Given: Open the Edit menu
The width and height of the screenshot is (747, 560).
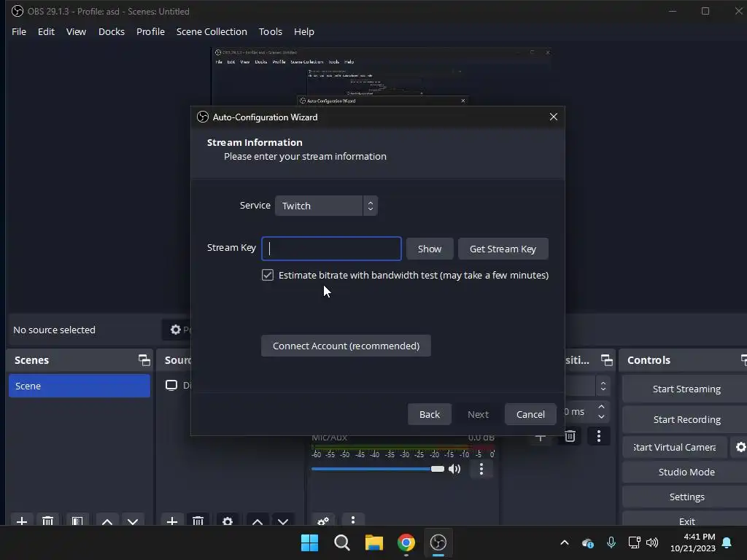Looking at the screenshot, I should (x=46, y=31).
